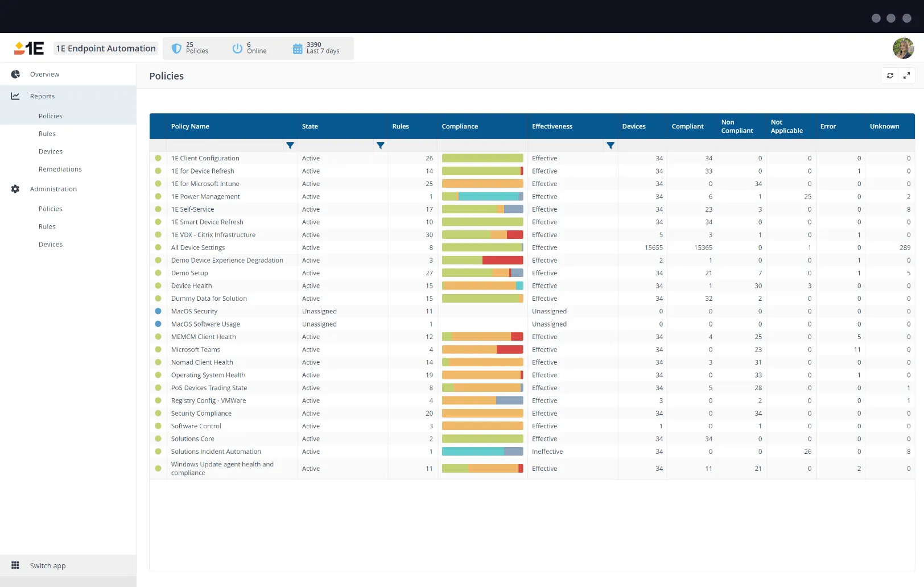Image resolution: width=924 pixels, height=587 pixels.
Task: Click the refresh icon above the Policies table
Action: point(890,75)
